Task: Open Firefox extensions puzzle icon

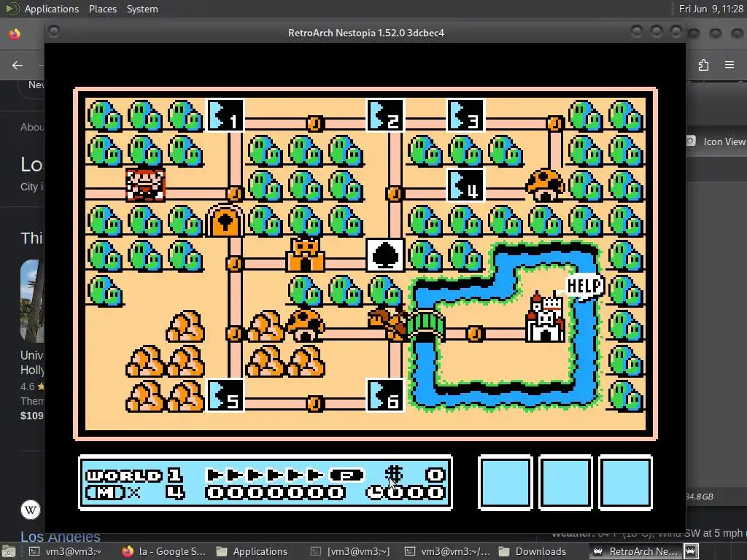Action: coord(704,65)
